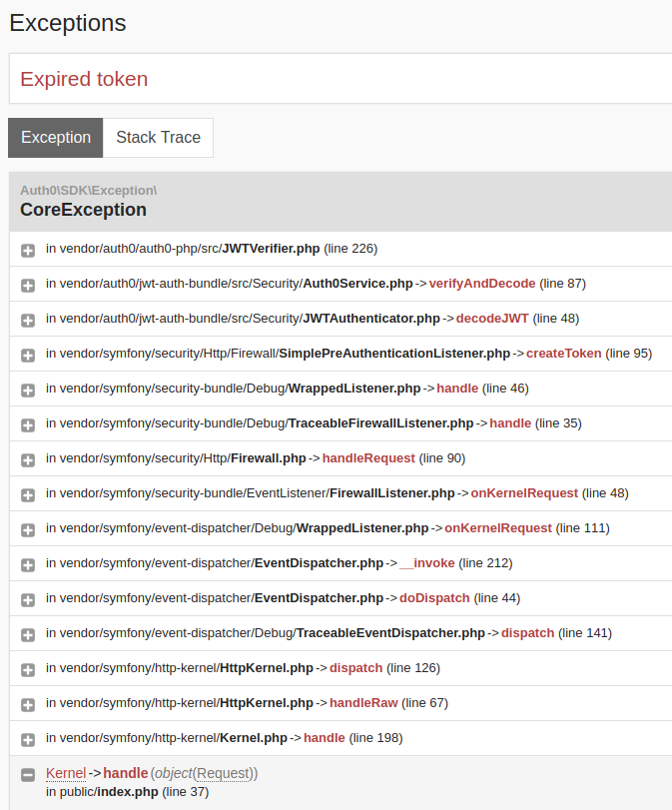Expand Firewall.php handleRequest trace
The image size is (672, 810).
pos(28,460)
